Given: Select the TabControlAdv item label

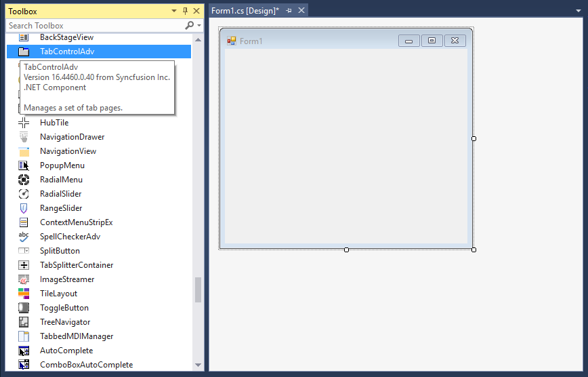Looking at the screenshot, I should tap(67, 52).
